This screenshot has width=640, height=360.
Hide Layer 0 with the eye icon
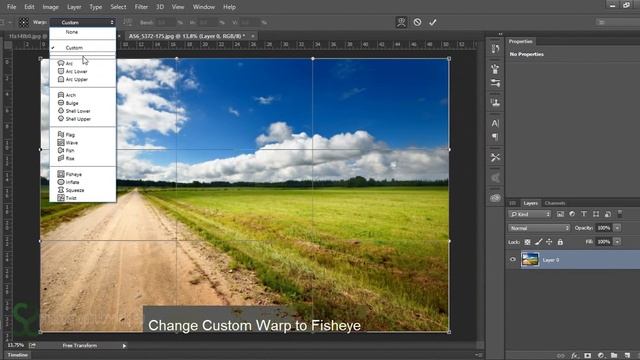tap(513, 260)
